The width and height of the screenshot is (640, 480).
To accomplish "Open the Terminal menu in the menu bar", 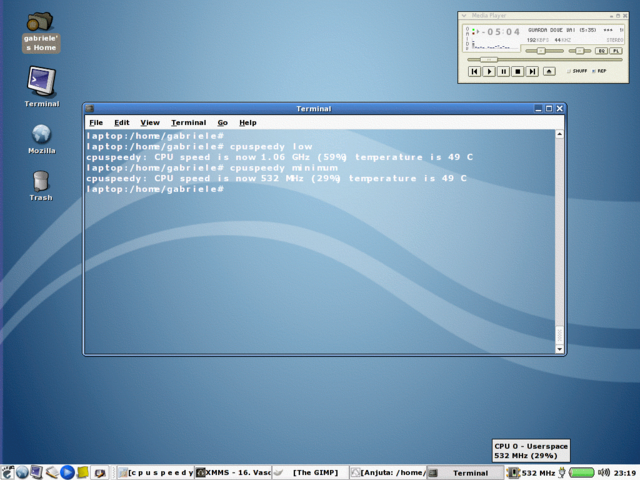I will coord(189,122).
